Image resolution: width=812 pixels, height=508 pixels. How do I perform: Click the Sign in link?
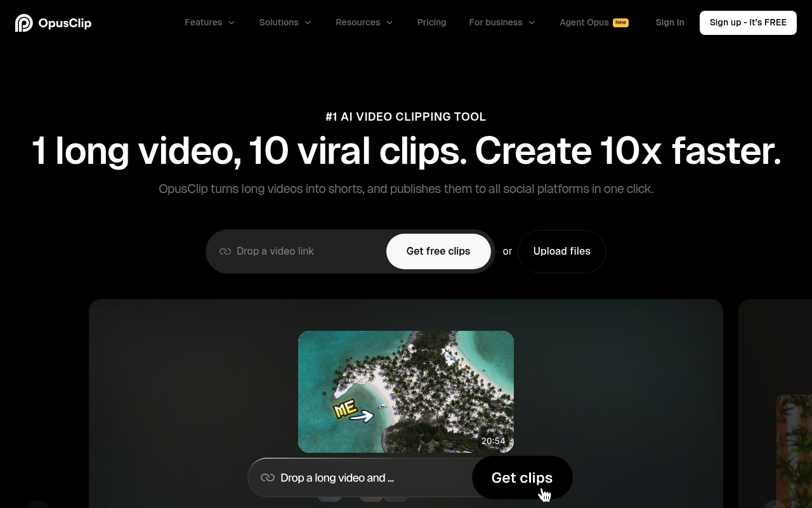[x=669, y=22]
